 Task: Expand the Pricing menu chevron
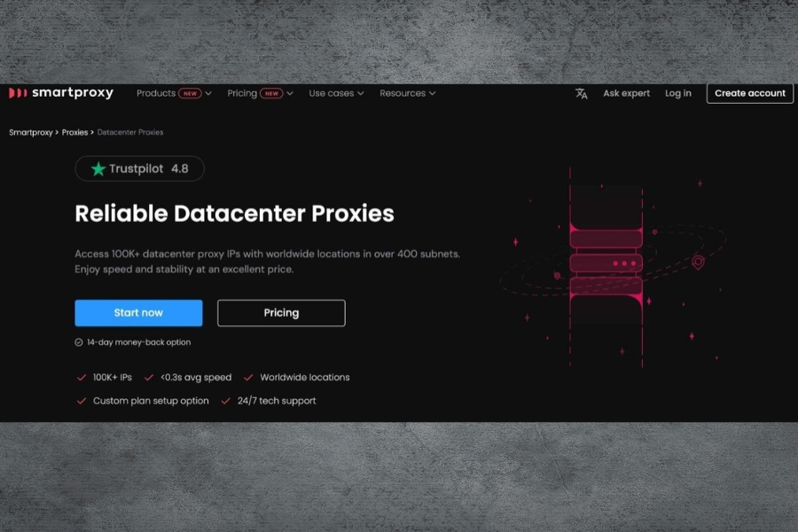(290, 94)
